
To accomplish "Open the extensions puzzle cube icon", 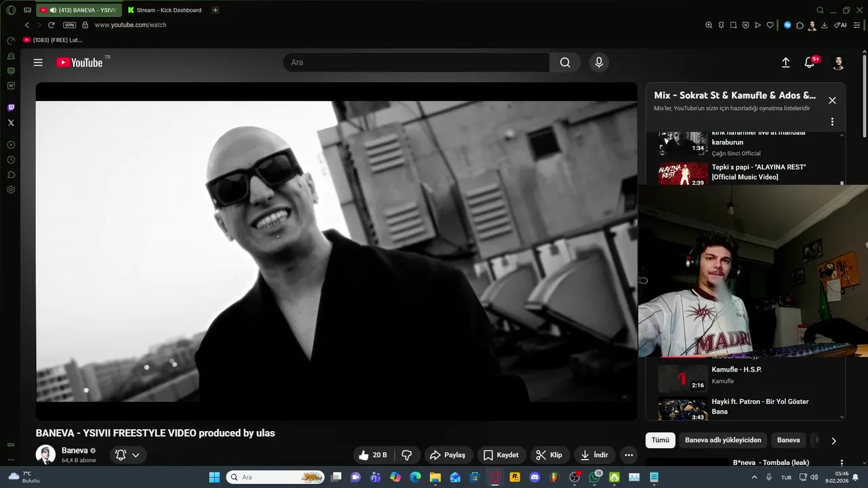I will 800,25.
